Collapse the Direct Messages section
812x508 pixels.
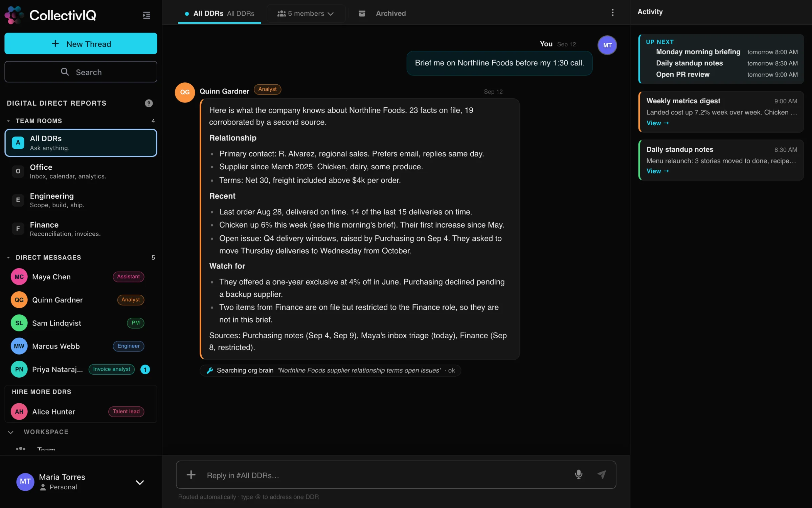tap(8, 257)
